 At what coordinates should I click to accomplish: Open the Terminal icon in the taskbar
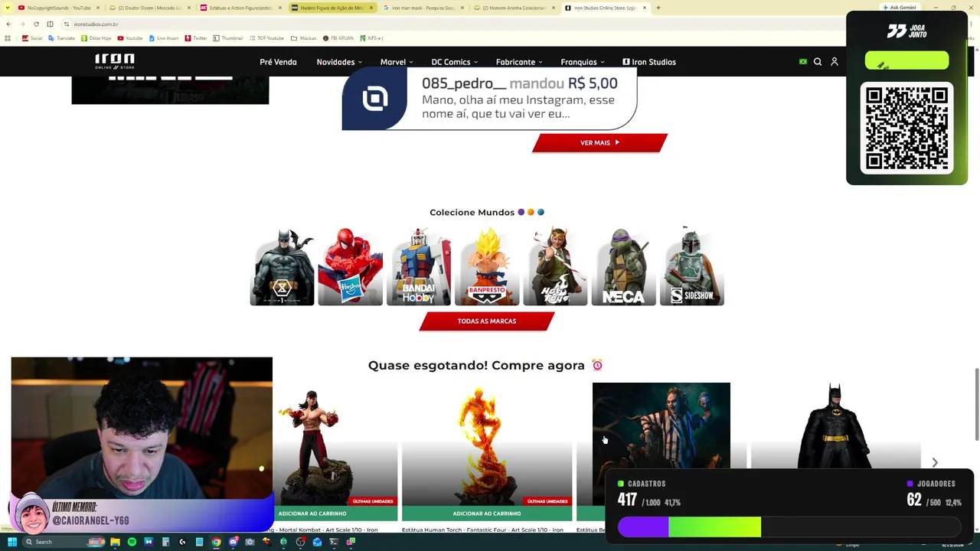pos(334,542)
